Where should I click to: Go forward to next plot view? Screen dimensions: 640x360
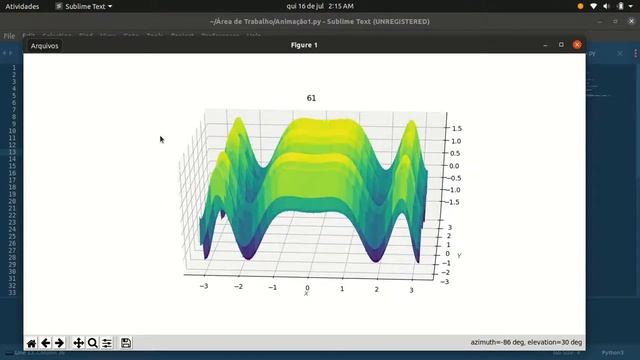coord(59,343)
